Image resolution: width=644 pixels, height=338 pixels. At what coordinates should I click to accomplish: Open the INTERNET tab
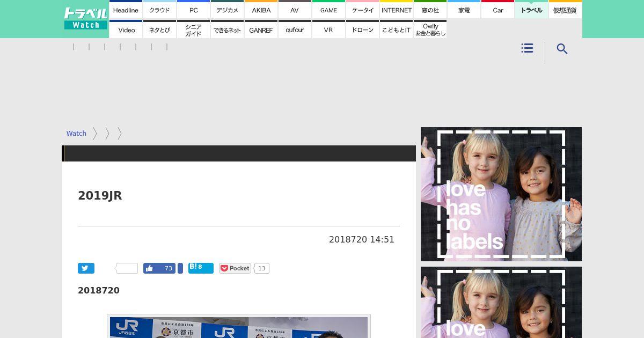396,10
